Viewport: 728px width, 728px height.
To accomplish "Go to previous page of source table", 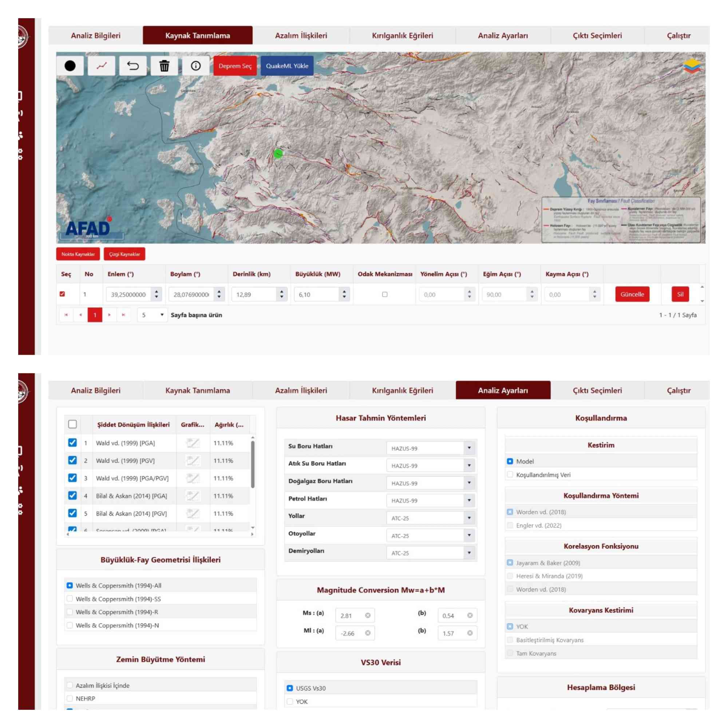I will 81,314.
